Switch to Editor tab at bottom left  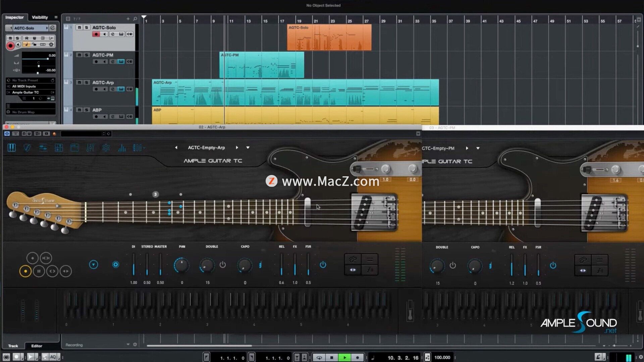[x=37, y=346]
